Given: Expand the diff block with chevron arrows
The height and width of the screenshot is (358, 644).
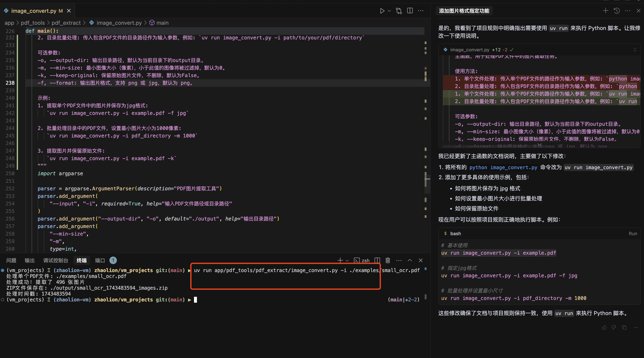Looking at the screenshot, I should coord(635,50).
